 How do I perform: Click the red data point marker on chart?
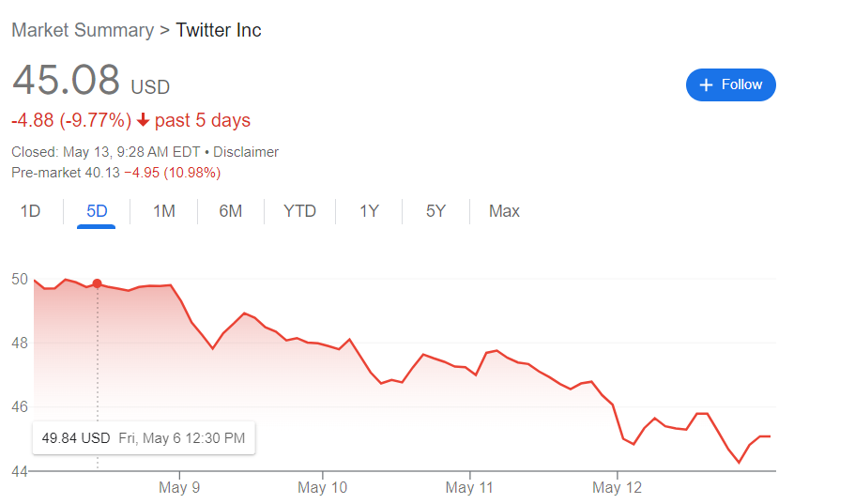(x=97, y=283)
